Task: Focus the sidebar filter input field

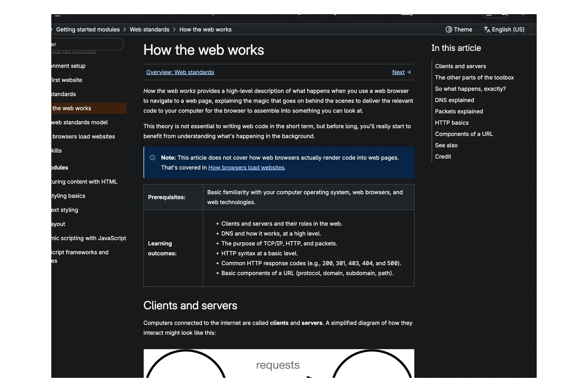Action: pyautogui.click(x=87, y=44)
